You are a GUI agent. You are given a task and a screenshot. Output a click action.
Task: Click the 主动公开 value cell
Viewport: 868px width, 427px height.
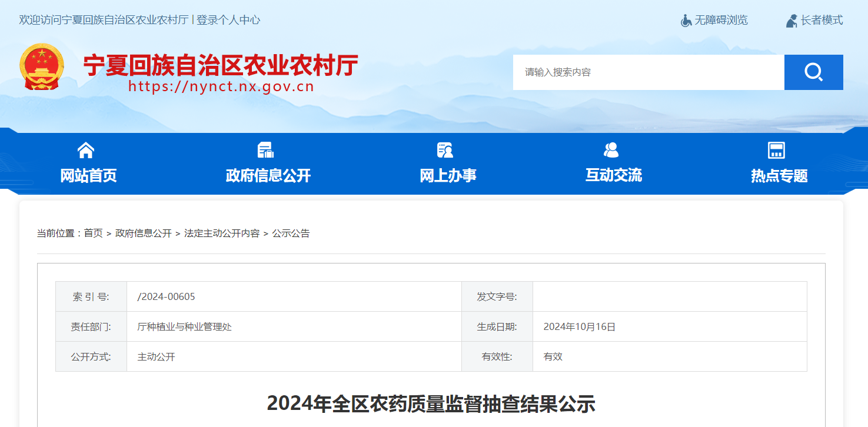pyautogui.click(x=294, y=356)
